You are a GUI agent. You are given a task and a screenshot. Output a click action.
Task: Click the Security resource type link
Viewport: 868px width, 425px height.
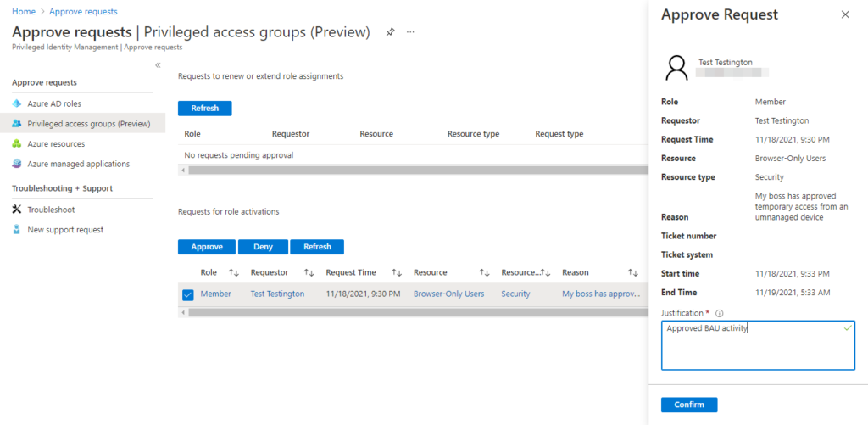tap(515, 294)
